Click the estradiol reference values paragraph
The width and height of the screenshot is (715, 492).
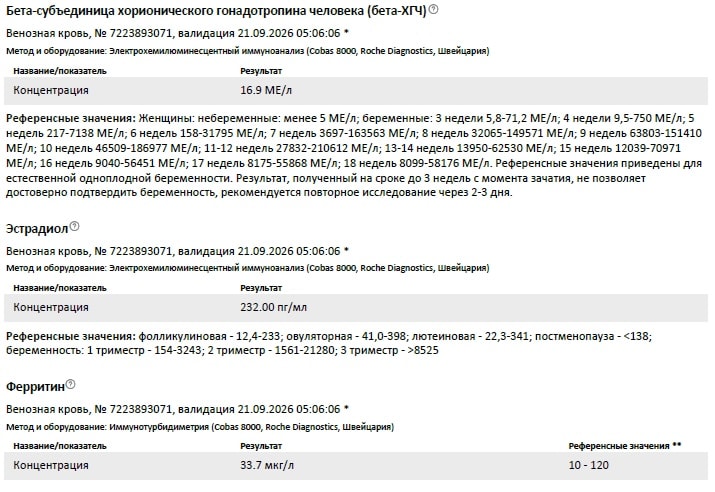click(329, 343)
